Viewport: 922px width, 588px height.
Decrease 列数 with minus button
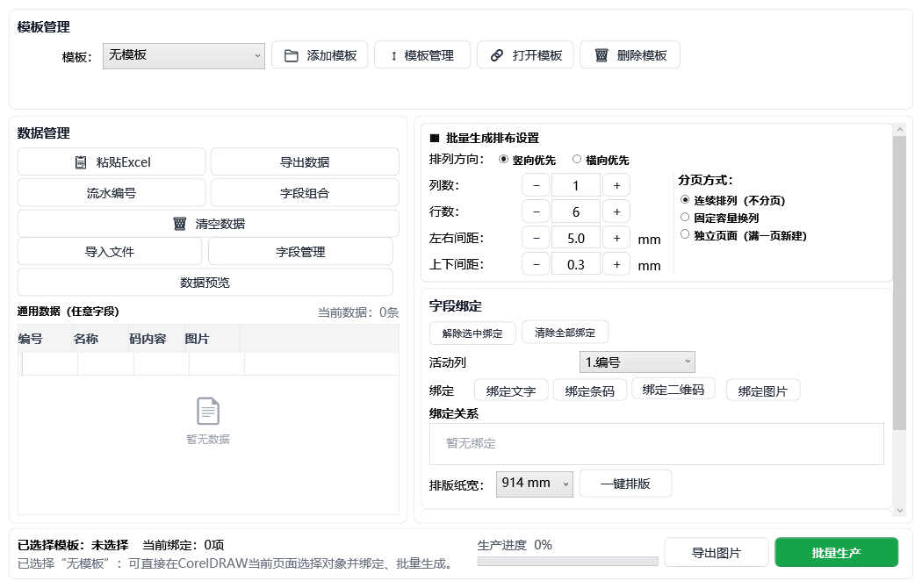[x=537, y=186]
